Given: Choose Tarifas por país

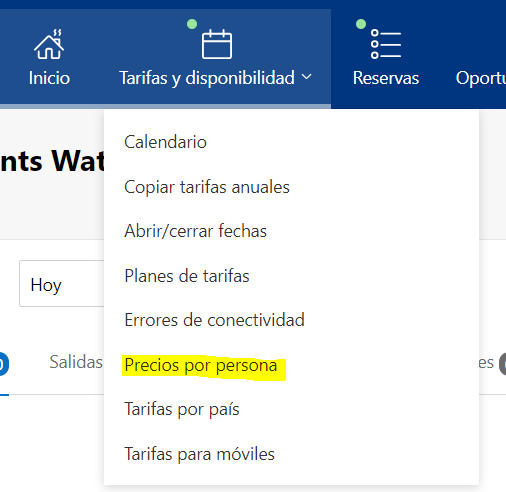Looking at the screenshot, I should pyautogui.click(x=182, y=409).
